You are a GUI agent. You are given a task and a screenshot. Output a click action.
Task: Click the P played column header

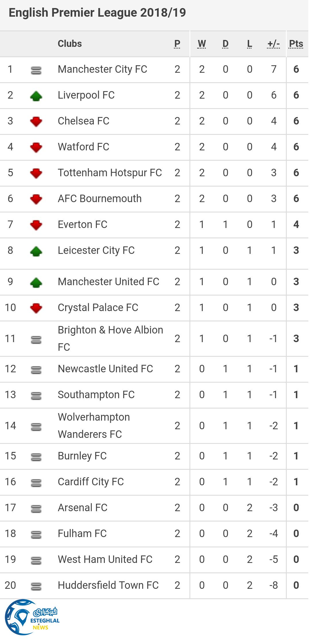coord(177,44)
